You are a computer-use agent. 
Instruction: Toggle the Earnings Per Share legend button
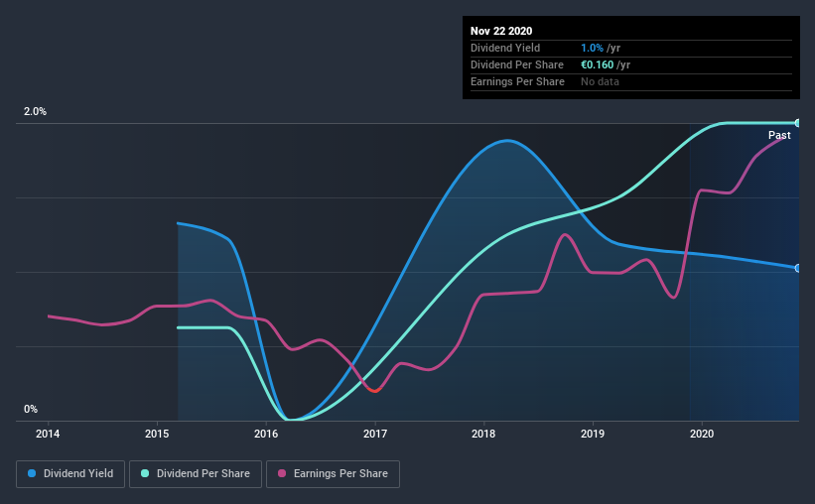(x=333, y=474)
